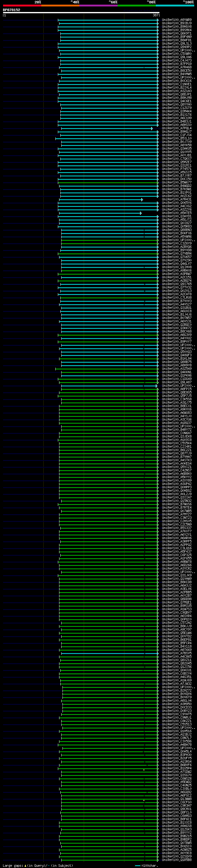Select the UniRef100_A9BAX6 label
197x868 pixels.
(177, 271)
